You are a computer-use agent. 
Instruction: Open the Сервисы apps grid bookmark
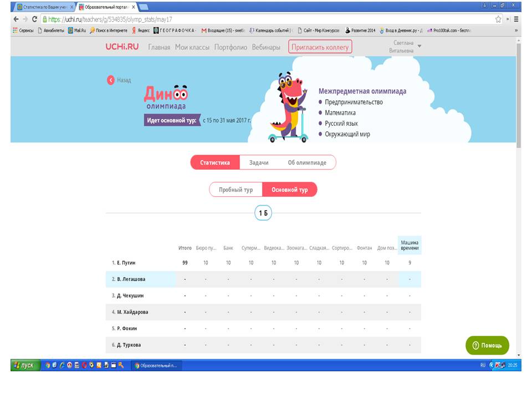[x=23, y=30]
